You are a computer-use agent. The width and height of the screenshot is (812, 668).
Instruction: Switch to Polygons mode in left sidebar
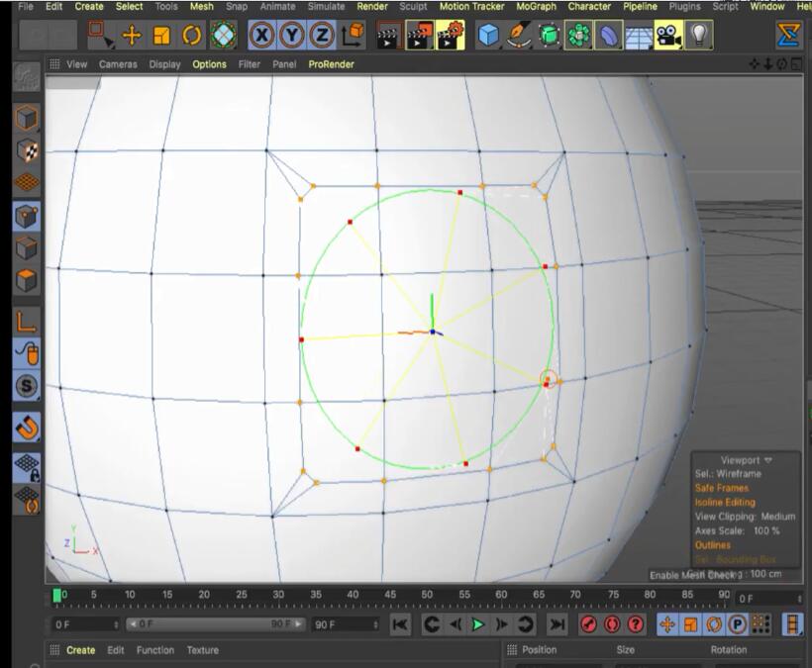(x=27, y=280)
